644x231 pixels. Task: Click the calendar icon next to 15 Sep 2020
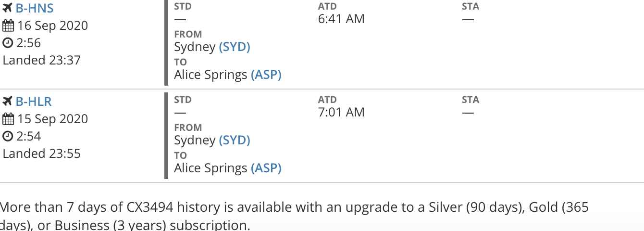point(8,119)
